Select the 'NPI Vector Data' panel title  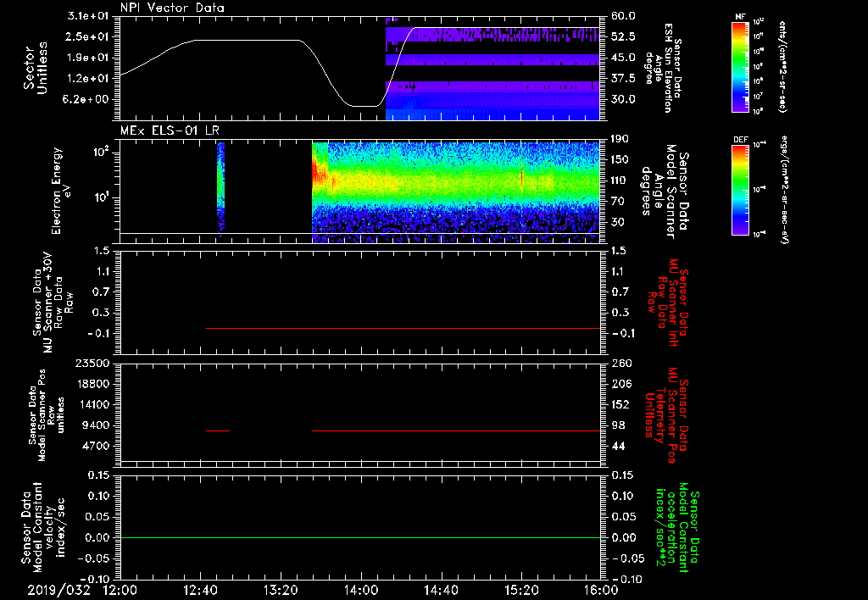point(172,8)
